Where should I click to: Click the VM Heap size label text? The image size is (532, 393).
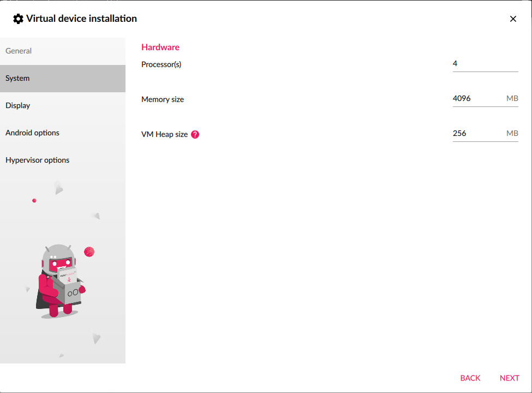coord(164,134)
